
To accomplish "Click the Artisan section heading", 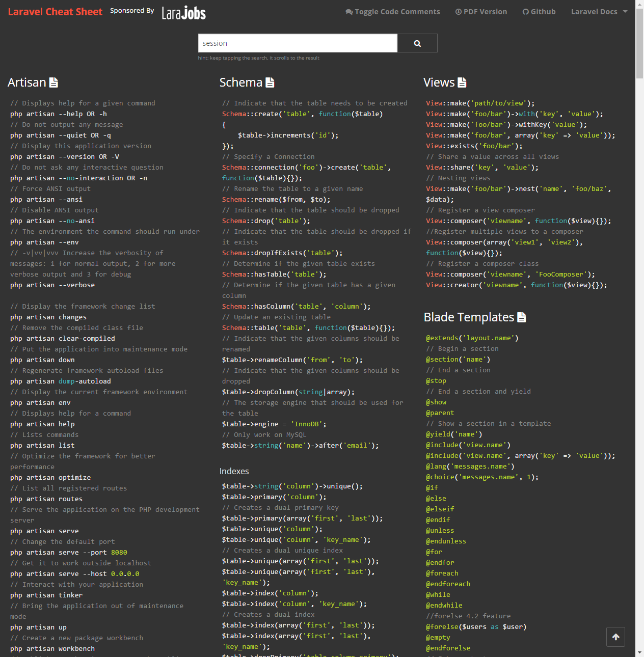I will pyautogui.click(x=27, y=83).
